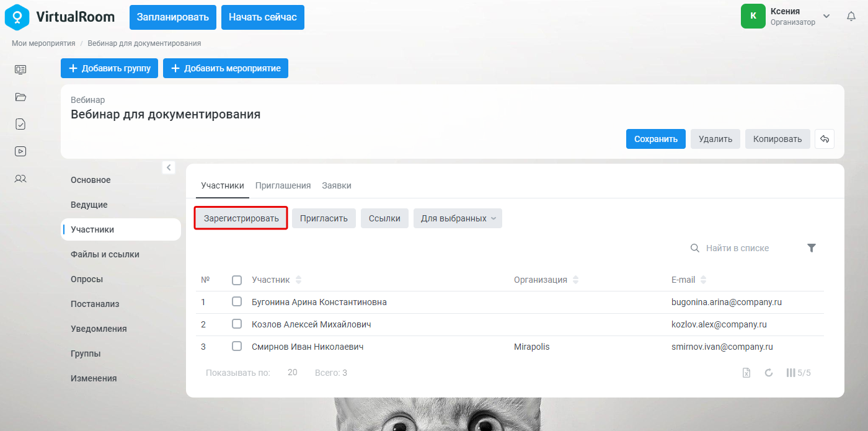868x431 pixels.
Task: Sort by the Организация column arrows
Action: point(575,280)
